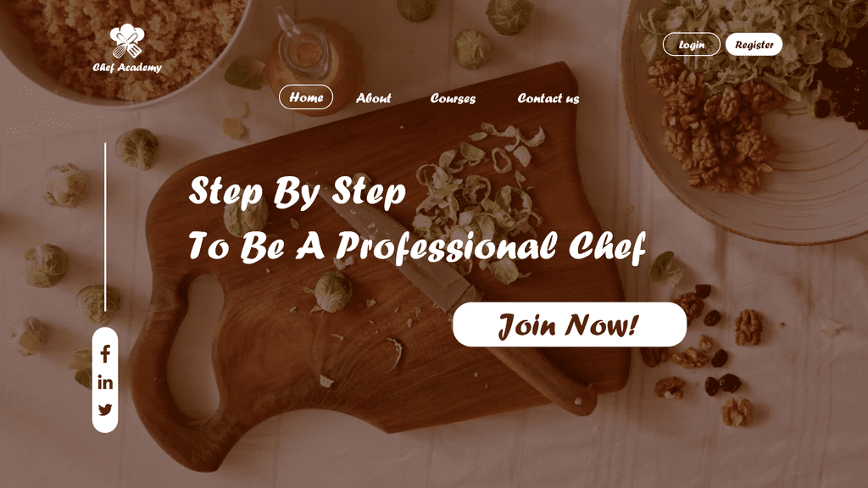Click the 'To Be A Professional Chef' text
Viewport: 868px width, 488px height.
[417, 246]
